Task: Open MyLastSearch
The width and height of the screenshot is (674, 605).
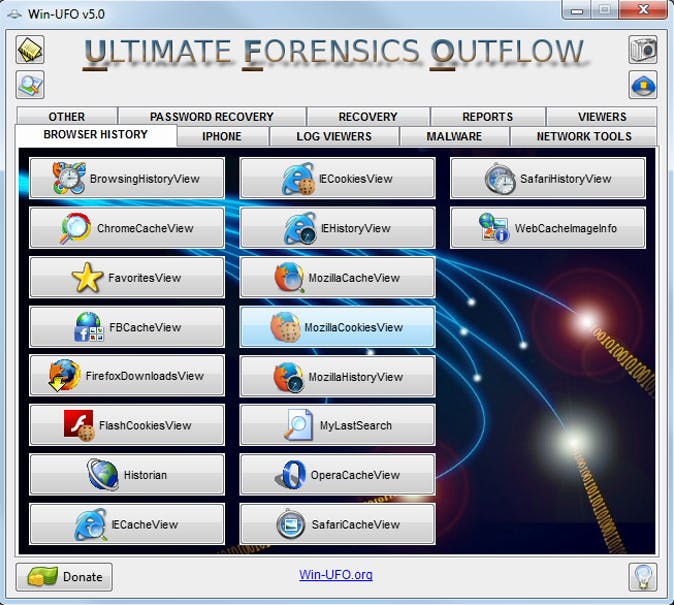Action: point(337,425)
